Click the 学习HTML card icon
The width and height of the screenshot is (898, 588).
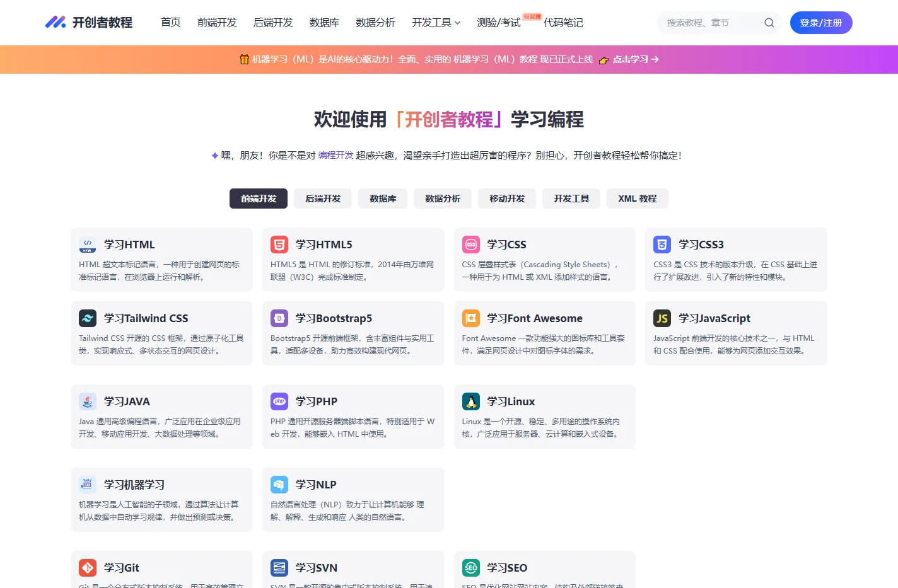point(88,245)
